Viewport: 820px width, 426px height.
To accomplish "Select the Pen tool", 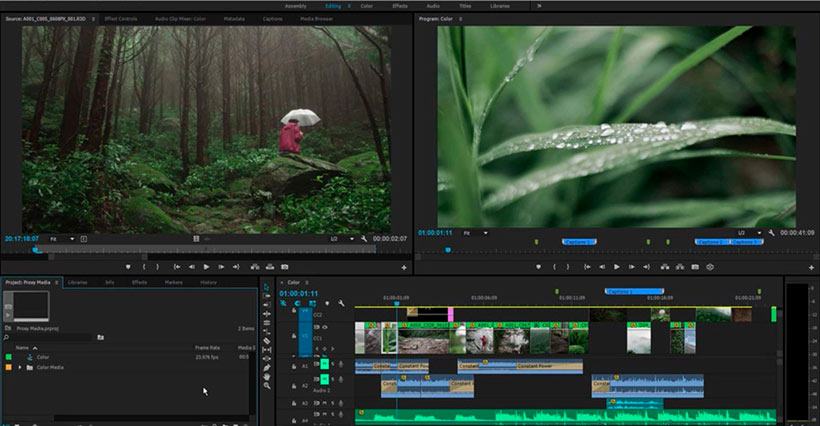I will 267,367.
